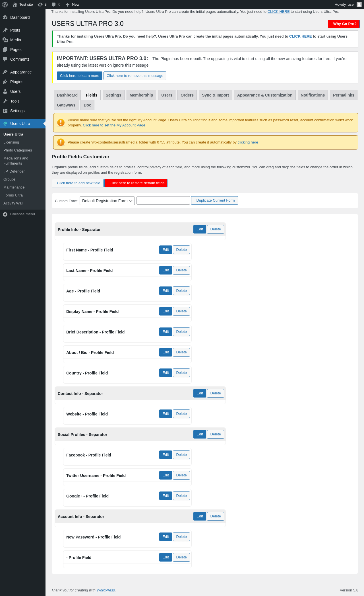Image resolution: width=364 pixels, height=596 pixels.
Task: Click the usersultramedia folder warning icon
Action: click(x=61, y=142)
